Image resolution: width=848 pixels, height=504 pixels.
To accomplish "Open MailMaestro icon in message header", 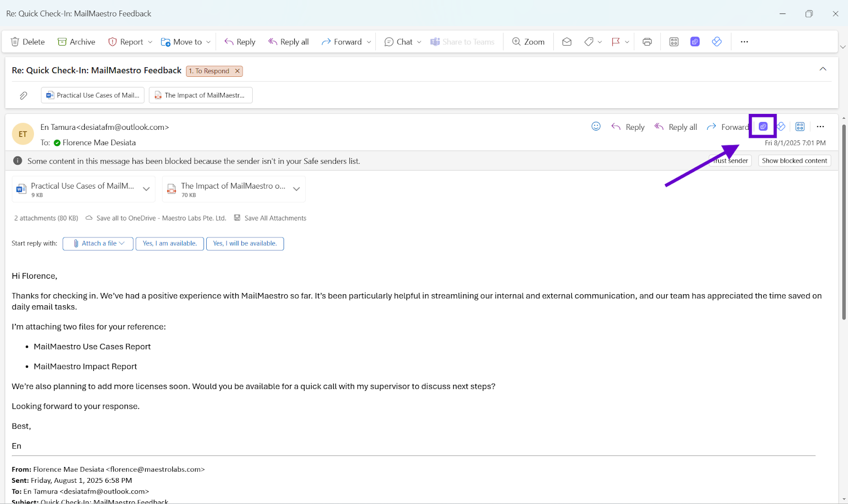I will pos(763,126).
